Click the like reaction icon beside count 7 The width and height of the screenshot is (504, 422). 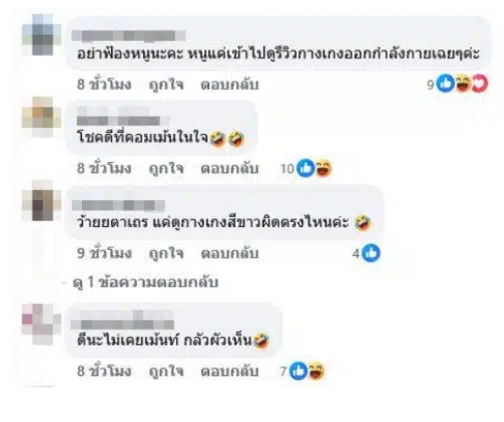point(298,371)
